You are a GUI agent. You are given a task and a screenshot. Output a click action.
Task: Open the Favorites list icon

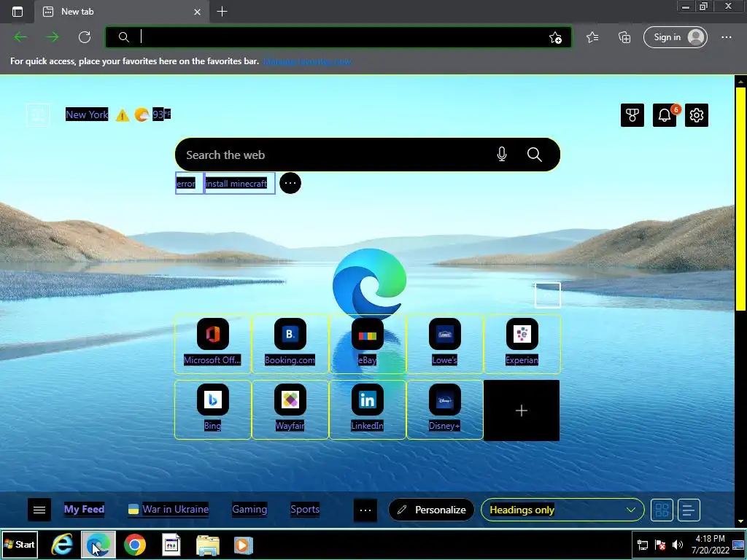tap(592, 37)
